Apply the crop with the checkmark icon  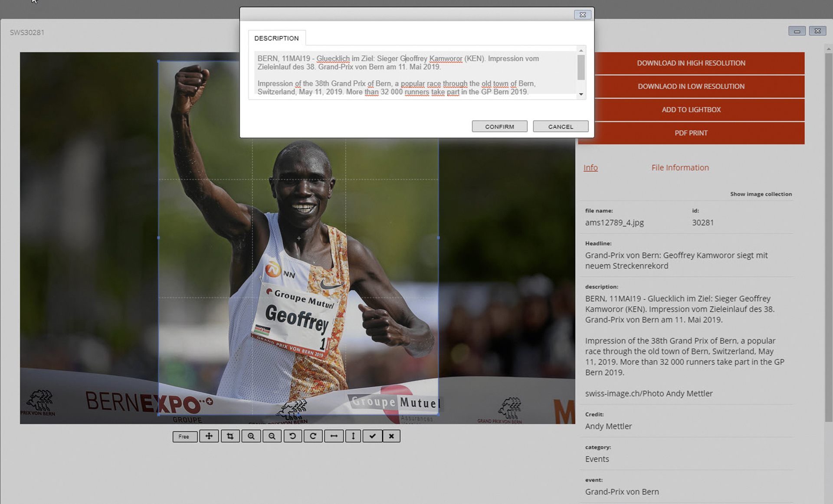tap(372, 436)
